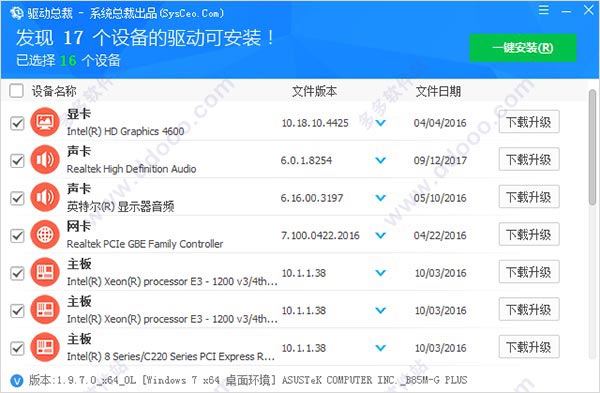Click the 驱动总裁 app logo icon
600x393 pixels.
16,13
